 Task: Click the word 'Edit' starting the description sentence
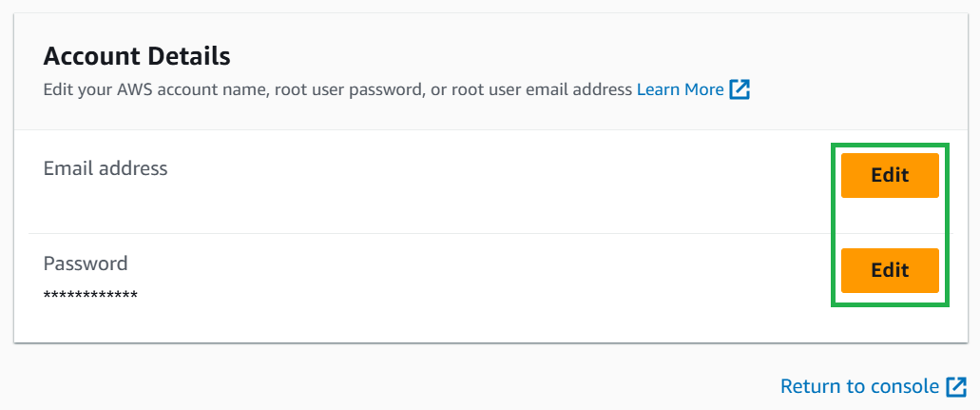tap(58, 90)
